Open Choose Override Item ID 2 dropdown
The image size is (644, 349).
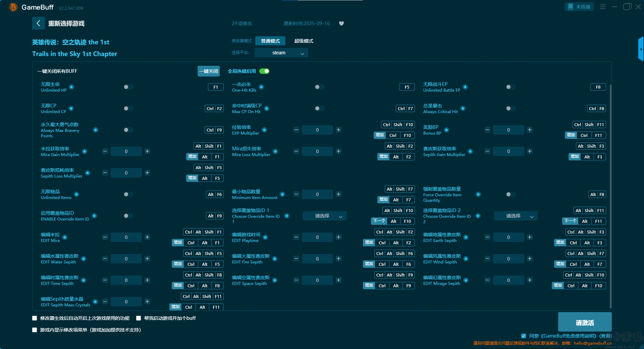point(516,216)
